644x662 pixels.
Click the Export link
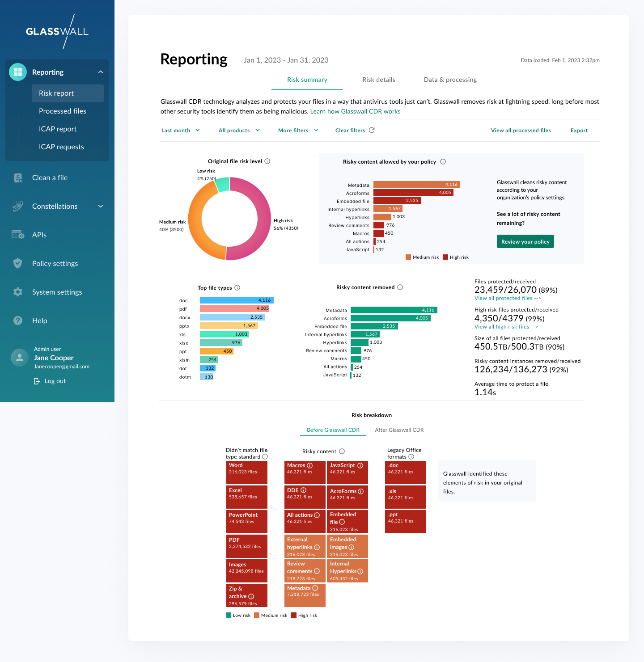[x=579, y=131]
